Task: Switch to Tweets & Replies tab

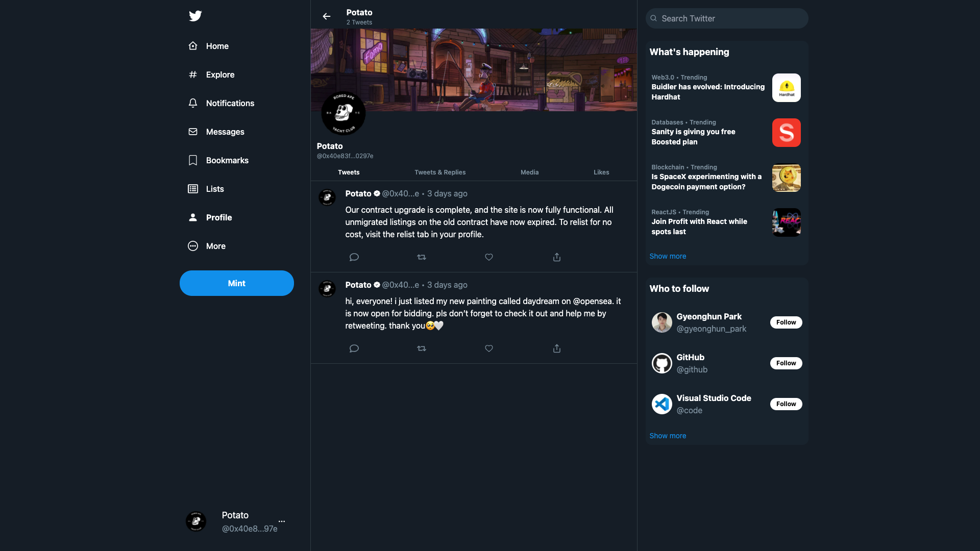Action: click(439, 171)
